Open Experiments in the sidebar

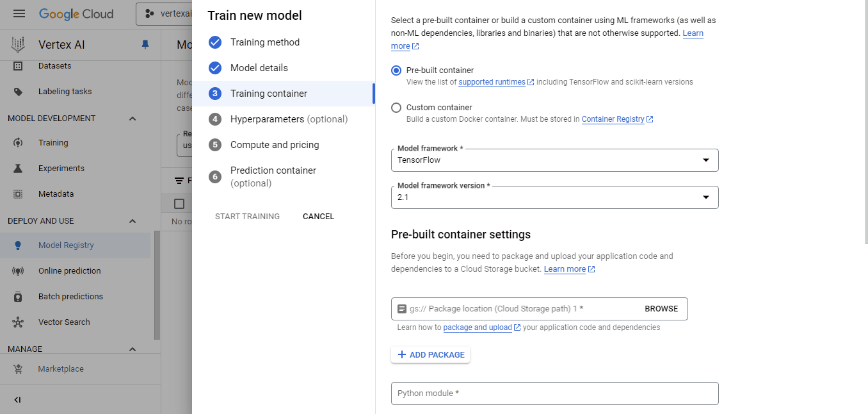pyautogui.click(x=61, y=169)
